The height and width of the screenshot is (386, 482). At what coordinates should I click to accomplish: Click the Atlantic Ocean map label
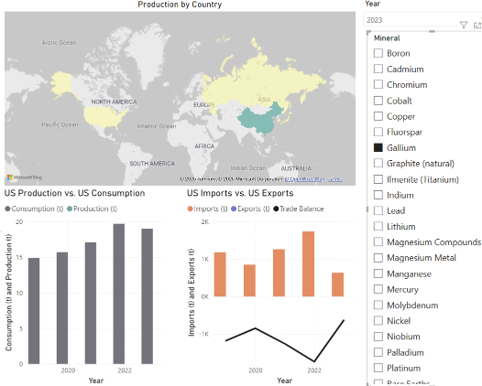(x=156, y=126)
